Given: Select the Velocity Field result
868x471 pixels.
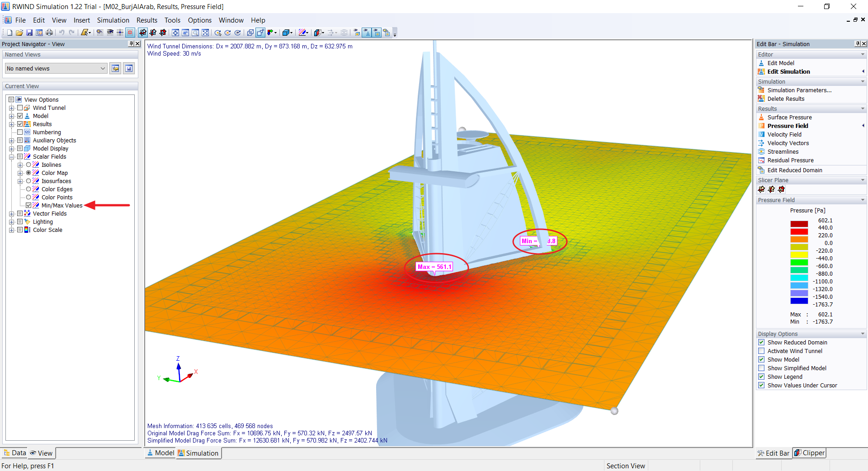Looking at the screenshot, I should click(784, 134).
